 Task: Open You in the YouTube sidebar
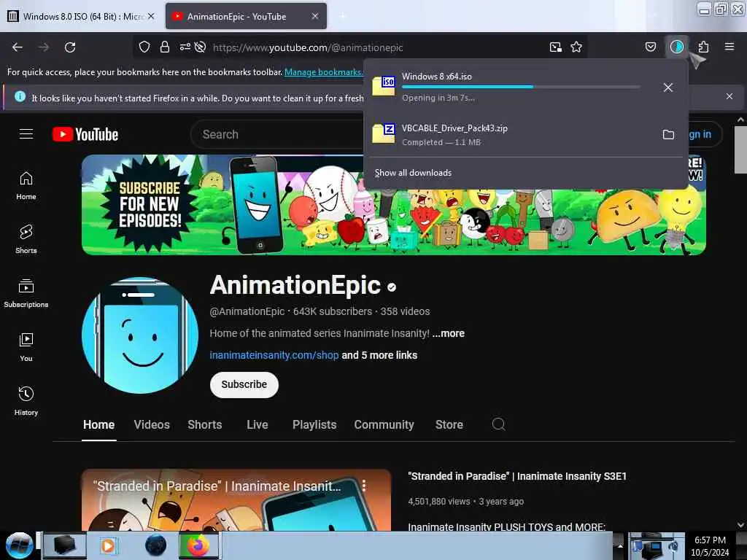pos(26,348)
